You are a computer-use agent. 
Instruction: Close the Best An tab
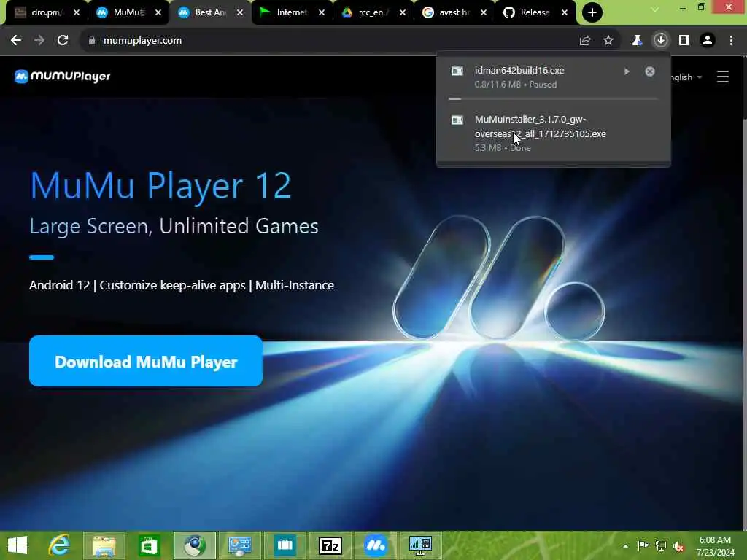point(240,12)
